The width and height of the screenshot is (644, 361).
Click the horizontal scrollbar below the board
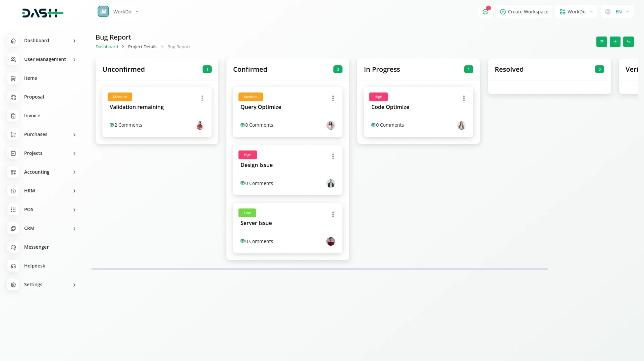[x=319, y=269]
